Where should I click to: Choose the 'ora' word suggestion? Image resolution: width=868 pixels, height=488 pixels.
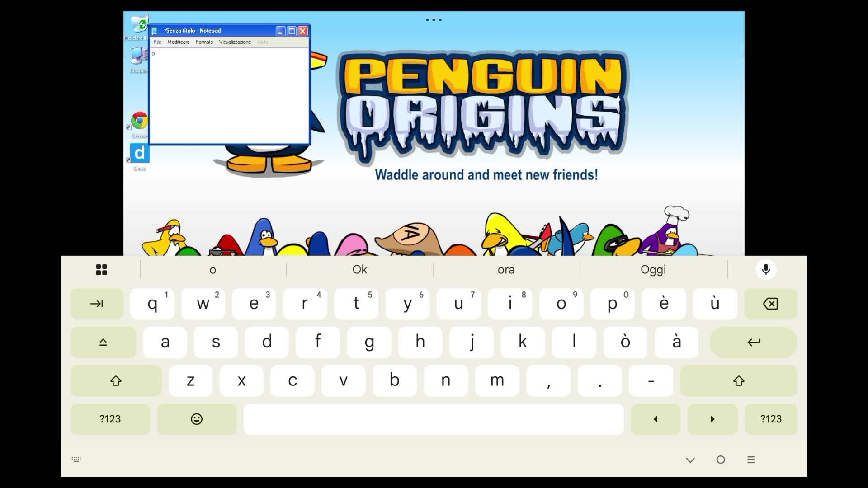tap(506, 270)
